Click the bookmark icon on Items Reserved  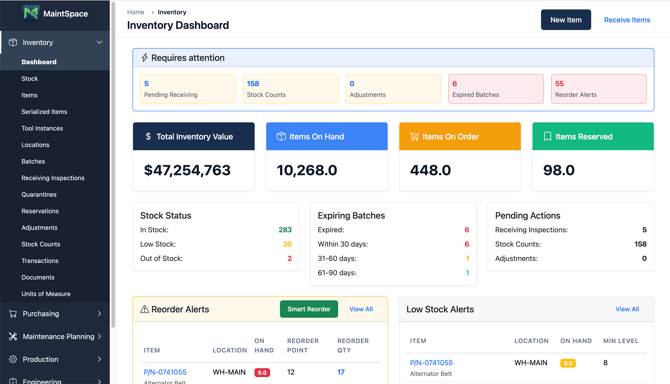pyautogui.click(x=547, y=136)
